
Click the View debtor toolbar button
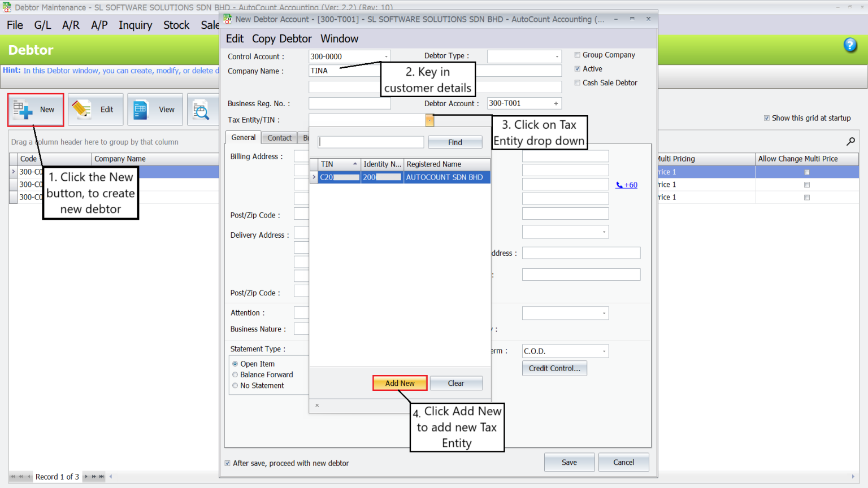[155, 110]
